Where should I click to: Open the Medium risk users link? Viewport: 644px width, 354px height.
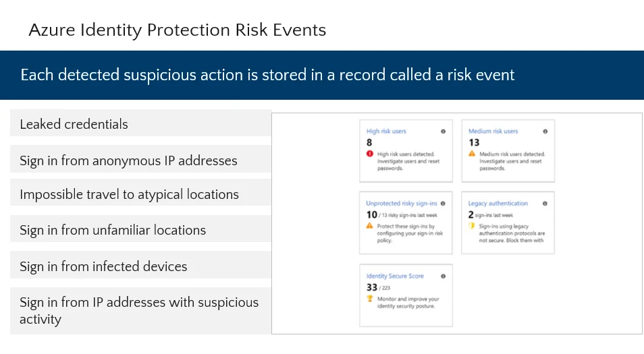pyautogui.click(x=493, y=131)
